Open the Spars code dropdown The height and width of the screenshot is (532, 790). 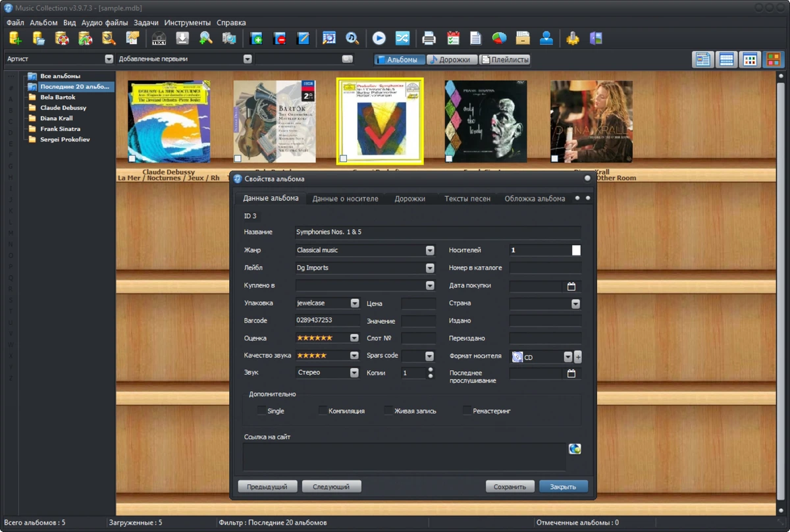[430, 356]
